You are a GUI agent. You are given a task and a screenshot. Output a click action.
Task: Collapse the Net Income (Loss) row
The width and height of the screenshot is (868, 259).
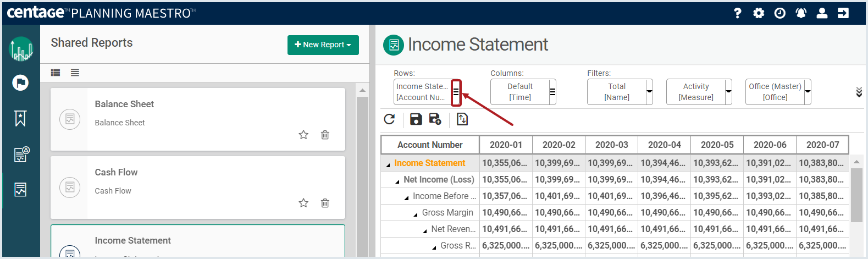[397, 181]
